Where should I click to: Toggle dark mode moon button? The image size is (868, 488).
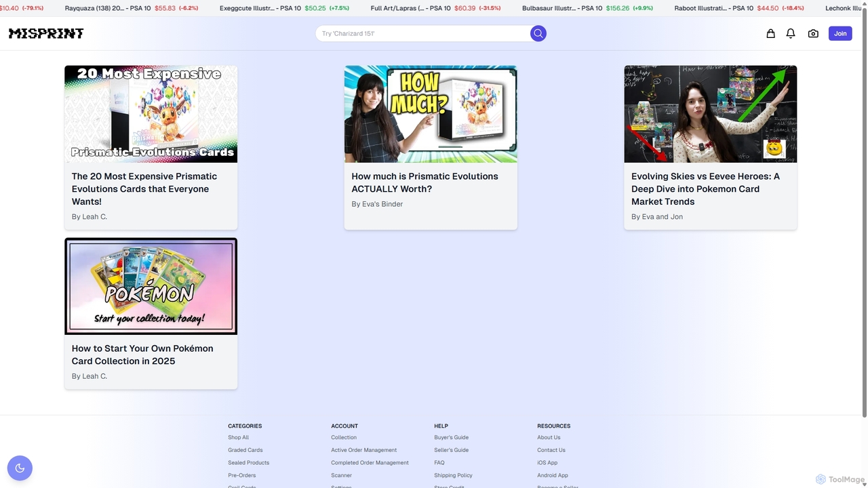(x=20, y=468)
